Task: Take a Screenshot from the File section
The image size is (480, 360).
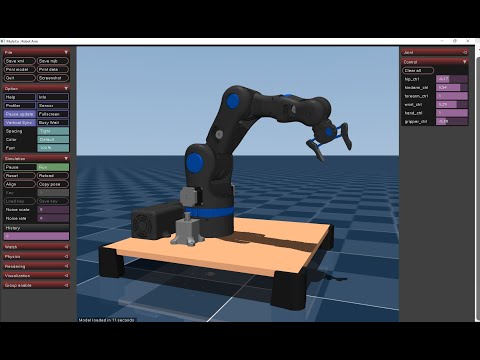Action: point(53,78)
